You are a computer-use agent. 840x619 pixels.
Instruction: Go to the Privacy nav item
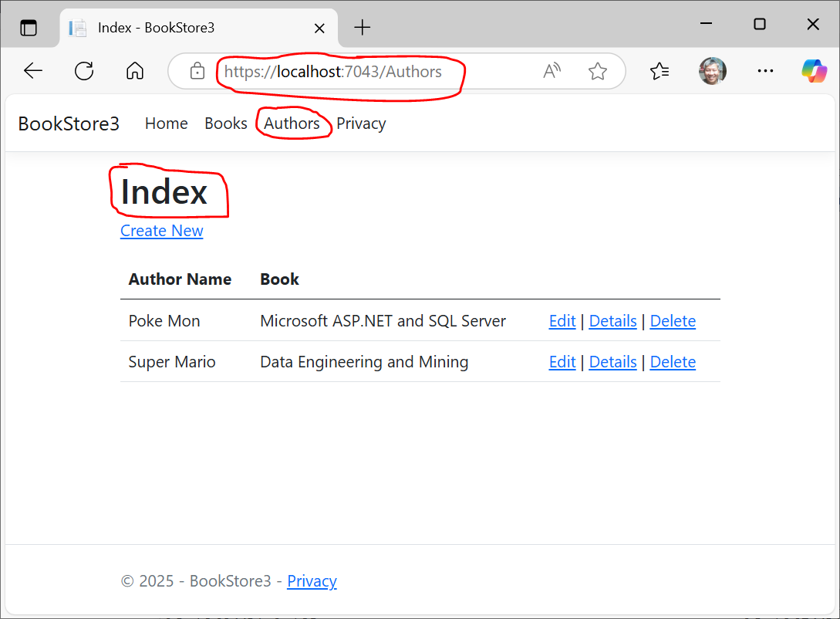pyautogui.click(x=361, y=123)
